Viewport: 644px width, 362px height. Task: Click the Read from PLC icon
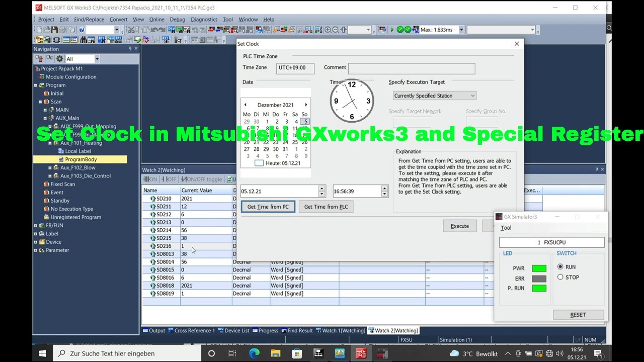(220, 30)
